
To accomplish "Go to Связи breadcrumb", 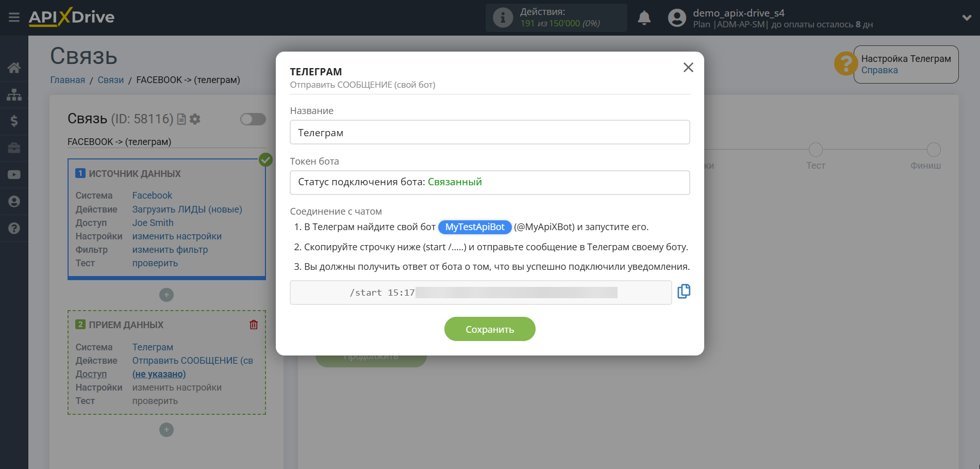I will 111,80.
